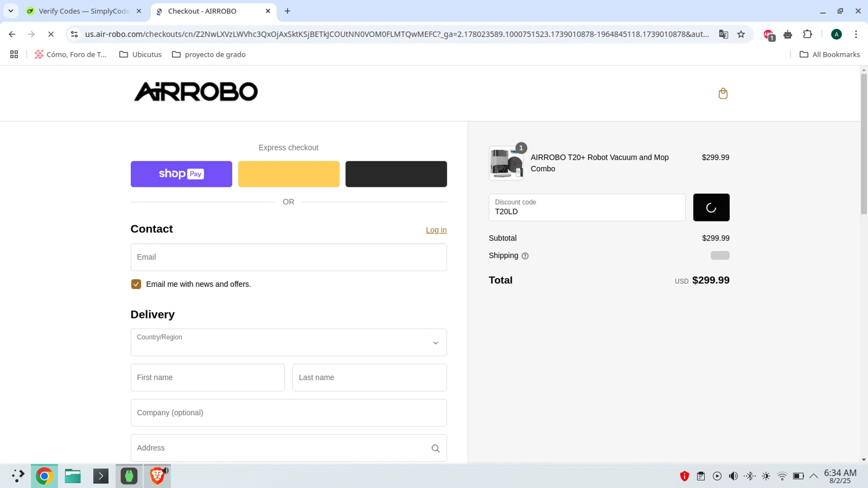Open the shipping info help icon
Screen dimensions: 868x488
[x=525, y=256]
